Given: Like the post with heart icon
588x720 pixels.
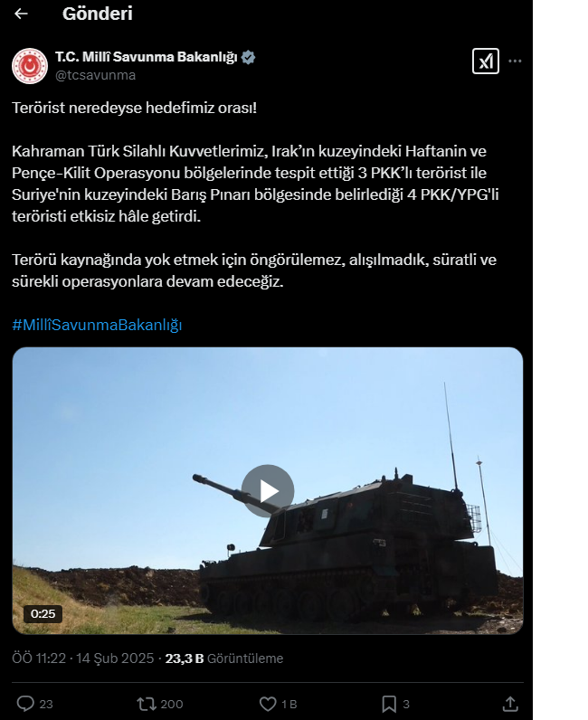Looking at the screenshot, I should tap(268, 704).
